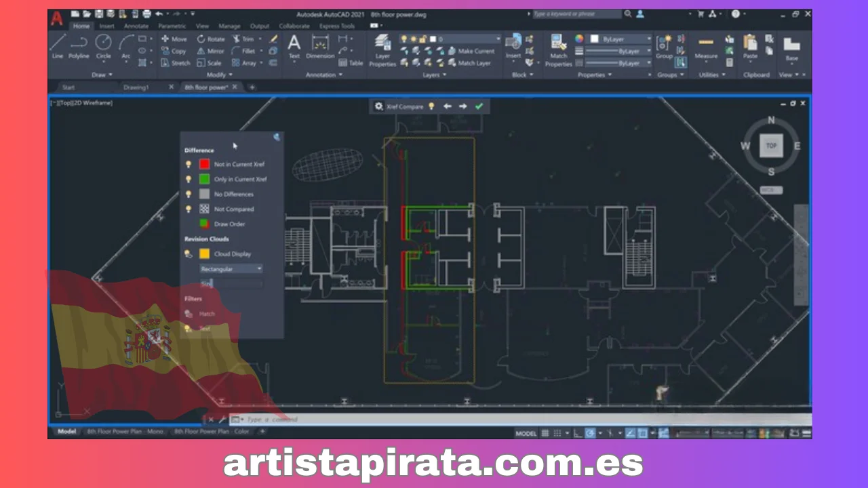Activate the Rotate command

[211, 39]
